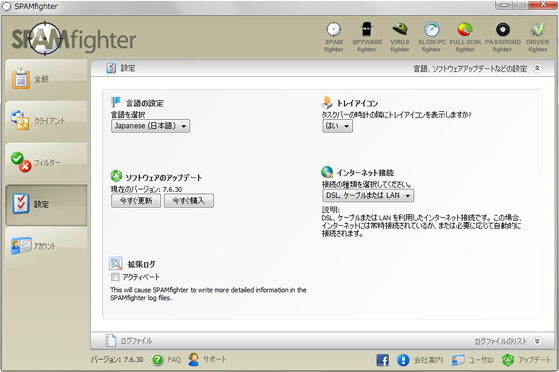Click the 言語、ソフトウェアアップデートなどの設定 header text

pyautogui.click(x=470, y=68)
